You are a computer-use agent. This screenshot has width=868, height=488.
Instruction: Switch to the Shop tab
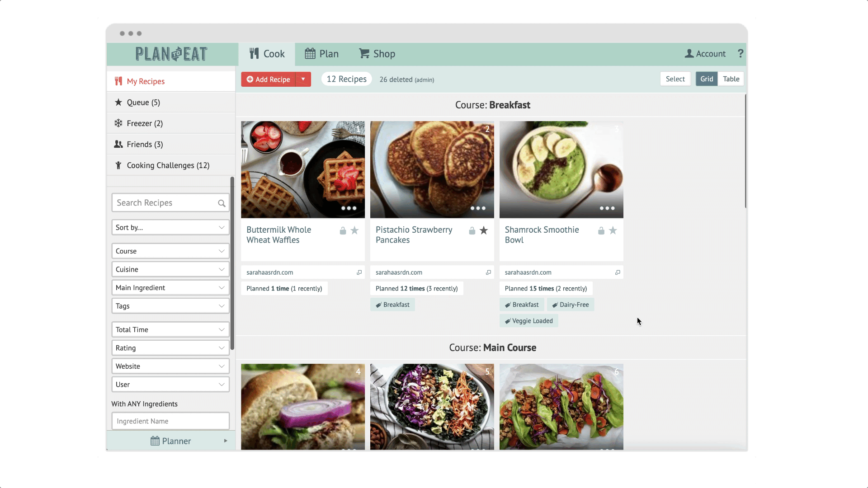[x=377, y=54]
